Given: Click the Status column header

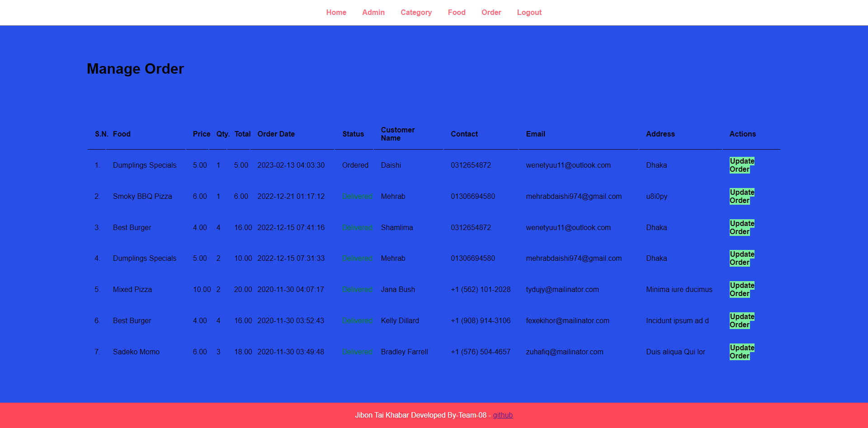Looking at the screenshot, I should coord(354,134).
